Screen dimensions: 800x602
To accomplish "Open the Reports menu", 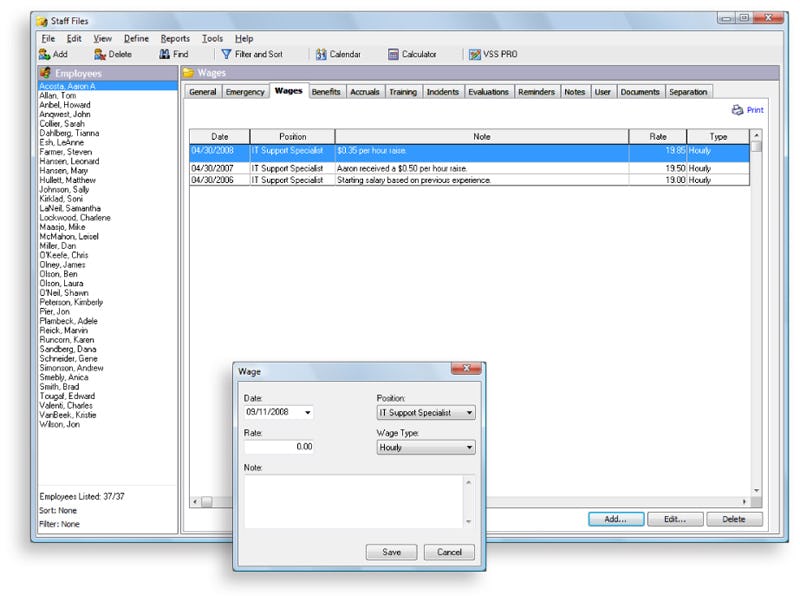I will [x=176, y=38].
